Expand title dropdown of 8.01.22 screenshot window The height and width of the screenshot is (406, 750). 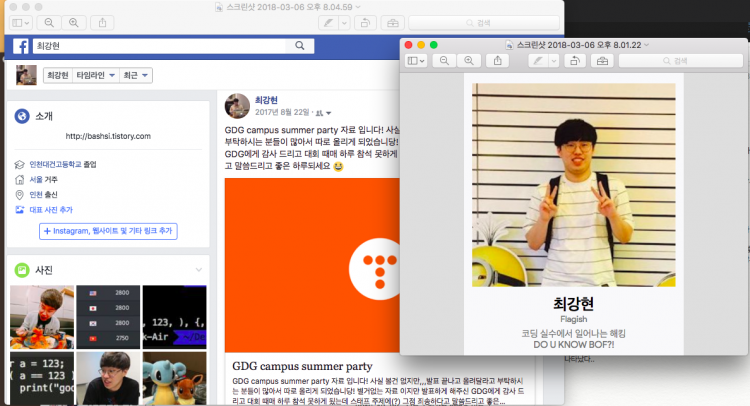pyautogui.click(x=647, y=45)
